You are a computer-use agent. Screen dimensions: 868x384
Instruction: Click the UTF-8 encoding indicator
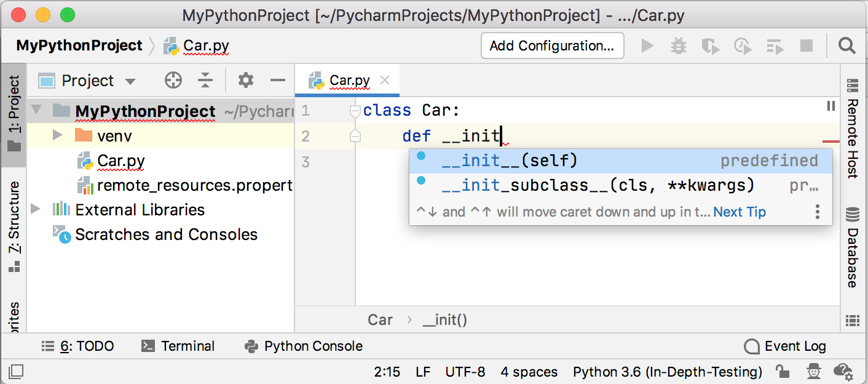(465, 372)
